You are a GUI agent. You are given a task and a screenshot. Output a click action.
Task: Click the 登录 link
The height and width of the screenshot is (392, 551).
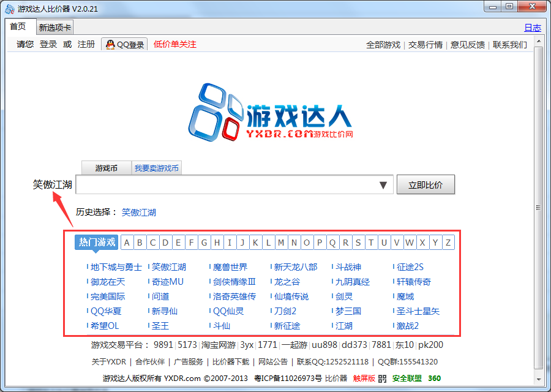tap(48, 44)
